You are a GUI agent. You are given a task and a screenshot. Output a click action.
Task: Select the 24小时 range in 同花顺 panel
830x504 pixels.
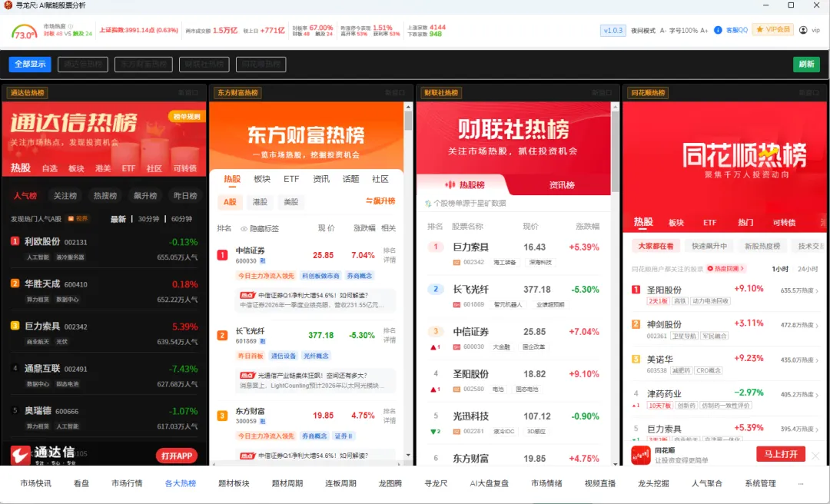tap(808, 269)
